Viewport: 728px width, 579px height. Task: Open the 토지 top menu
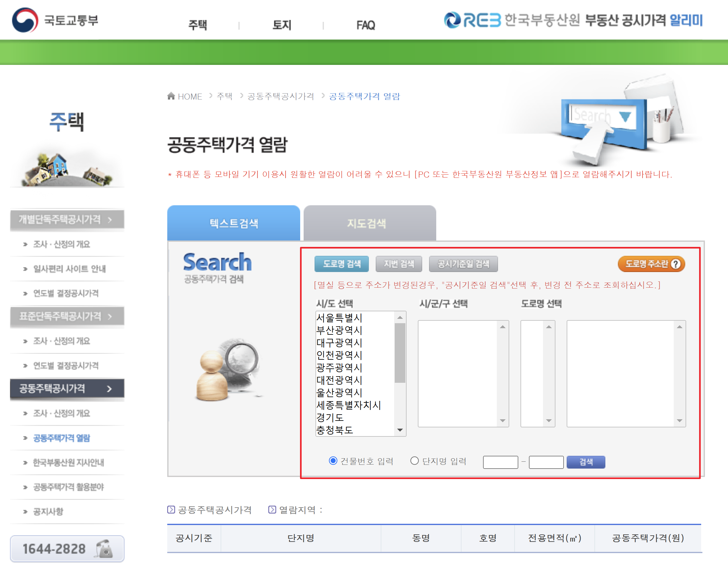(x=281, y=25)
